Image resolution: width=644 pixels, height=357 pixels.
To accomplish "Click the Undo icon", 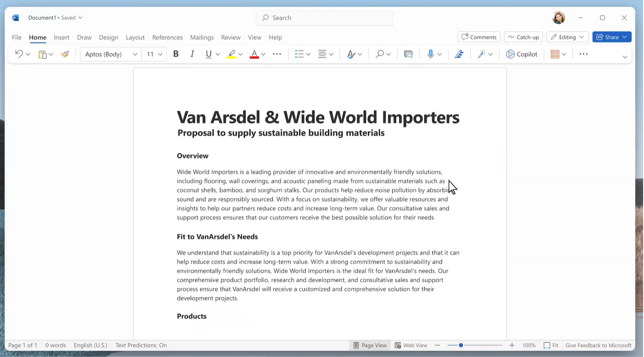I will 19,54.
